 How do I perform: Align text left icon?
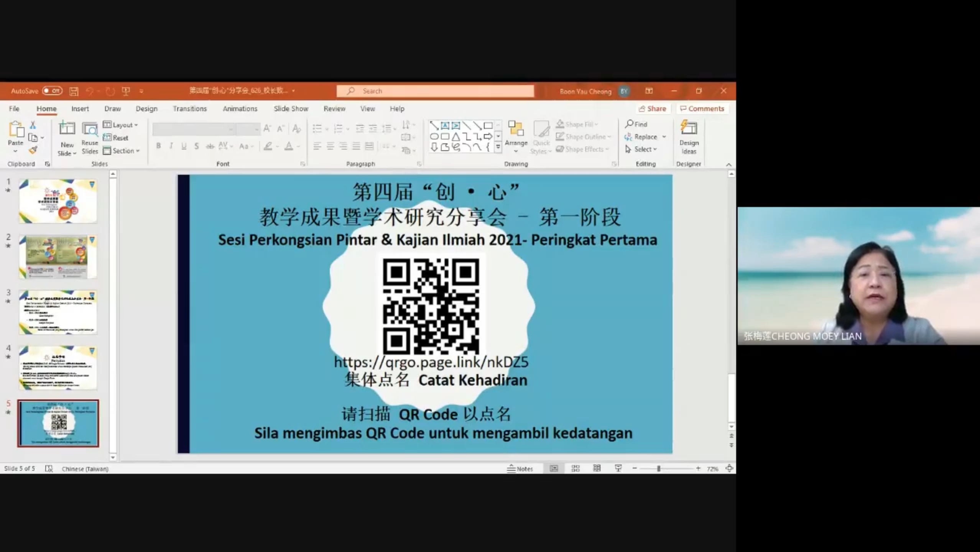317,146
